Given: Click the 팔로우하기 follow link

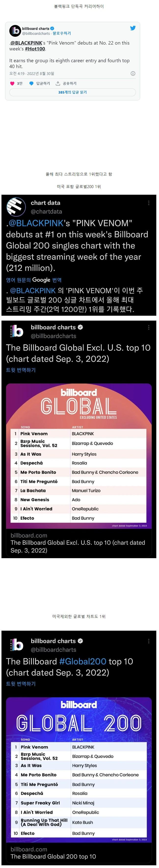Looking at the screenshot, I should [62, 33].
